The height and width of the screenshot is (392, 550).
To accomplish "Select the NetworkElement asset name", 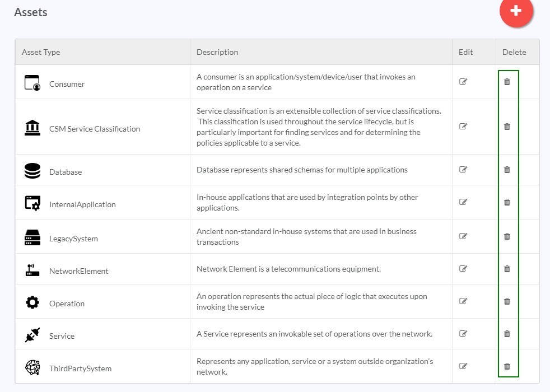I will [78, 272].
